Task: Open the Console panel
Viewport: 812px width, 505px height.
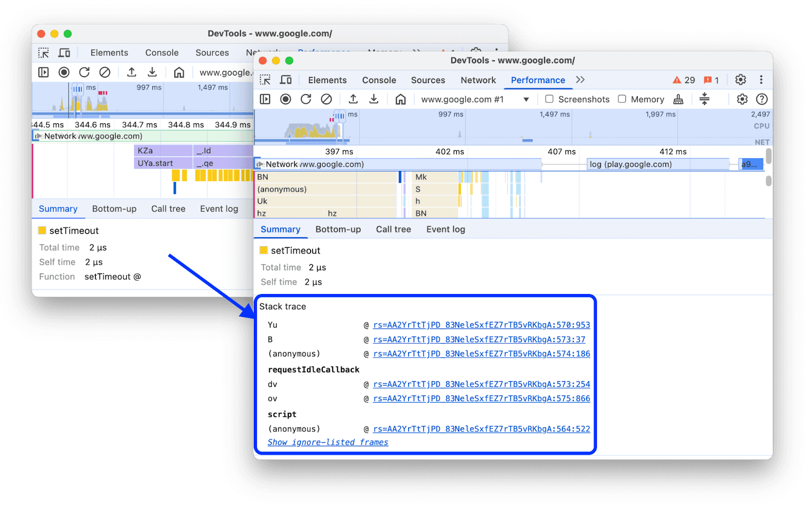Action: coord(379,80)
